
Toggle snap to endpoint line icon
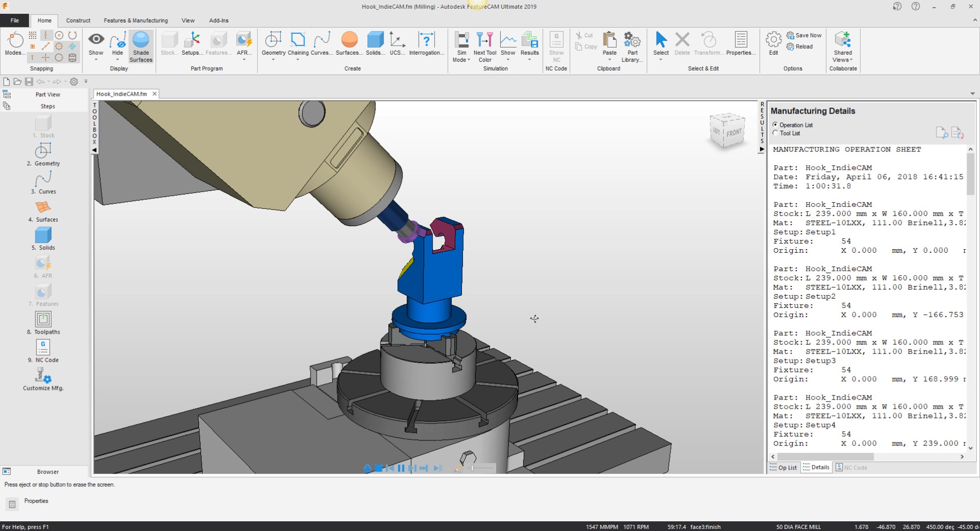(46, 47)
